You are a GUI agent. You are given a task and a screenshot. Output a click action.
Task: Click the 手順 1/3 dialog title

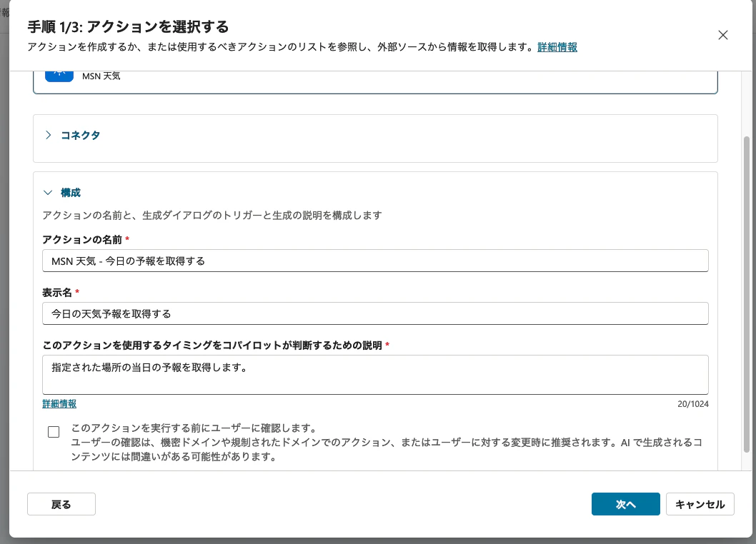coord(128,26)
